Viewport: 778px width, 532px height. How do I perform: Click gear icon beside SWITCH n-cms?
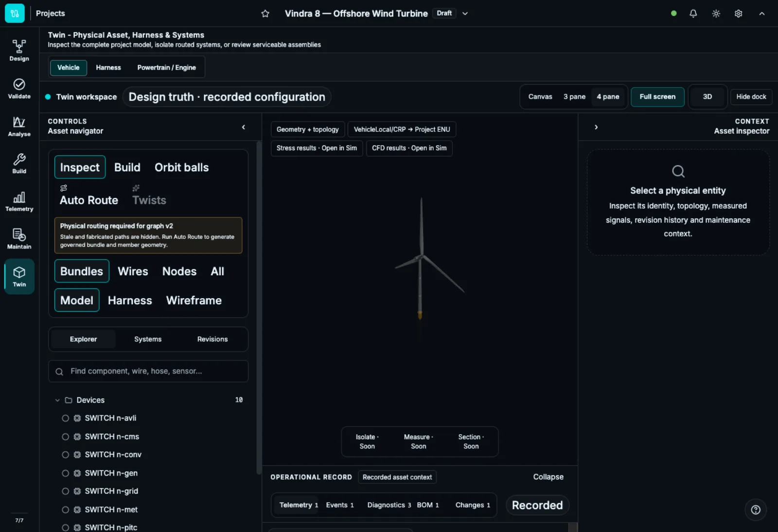[77, 437]
